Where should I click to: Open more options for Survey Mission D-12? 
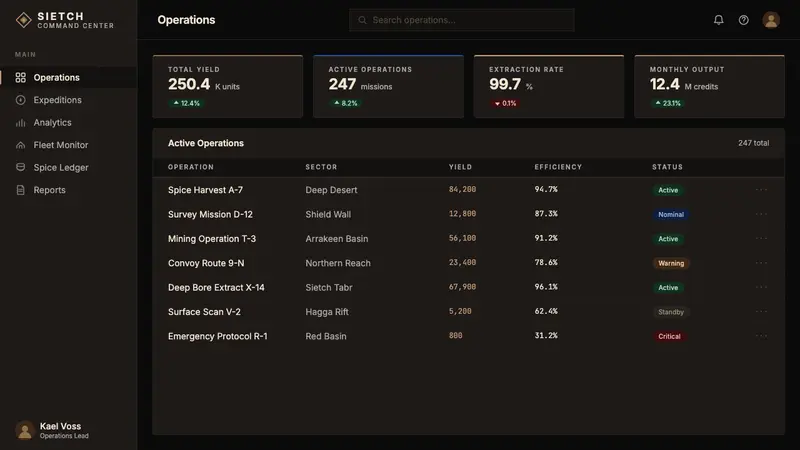tap(761, 214)
